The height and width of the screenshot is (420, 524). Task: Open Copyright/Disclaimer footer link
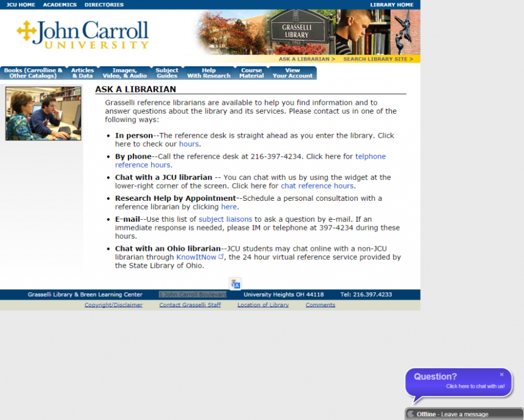(x=113, y=305)
